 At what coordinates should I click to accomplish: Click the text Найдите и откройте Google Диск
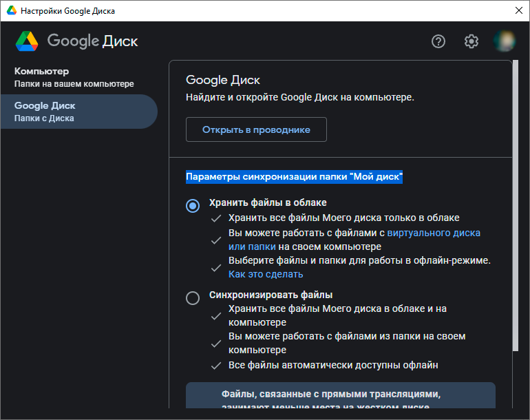[300, 97]
